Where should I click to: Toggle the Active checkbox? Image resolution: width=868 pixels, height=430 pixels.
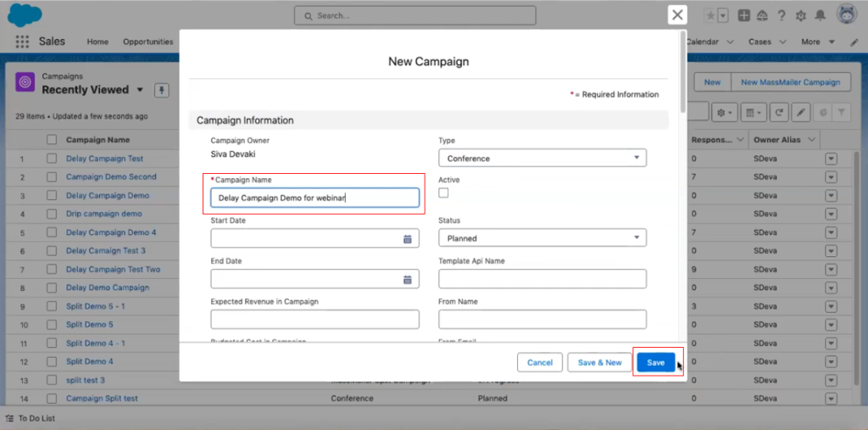point(443,193)
